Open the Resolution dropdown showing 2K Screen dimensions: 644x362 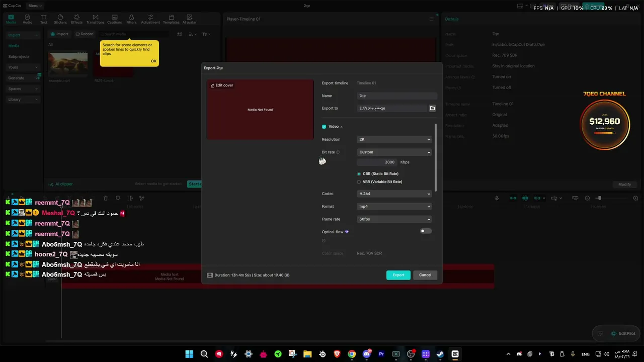coord(394,139)
